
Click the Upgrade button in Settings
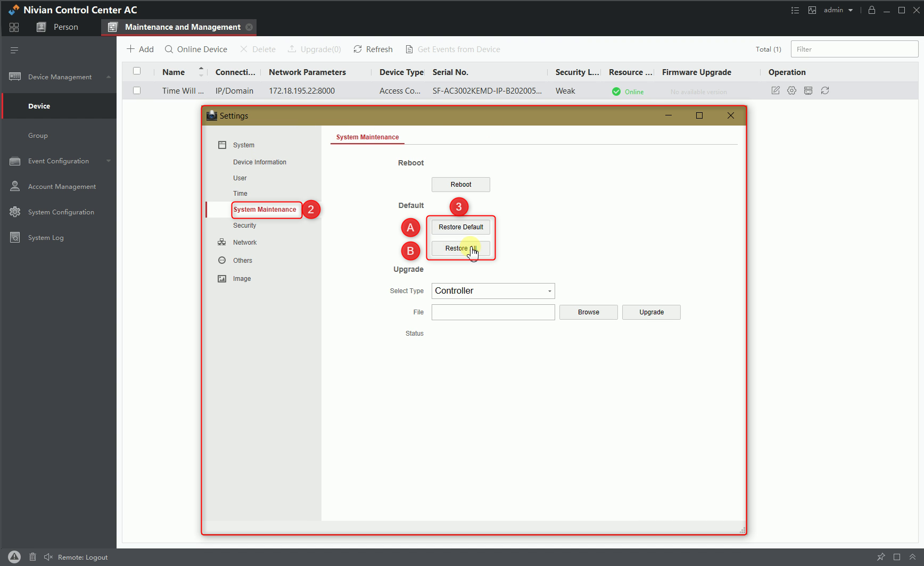[x=651, y=312]
